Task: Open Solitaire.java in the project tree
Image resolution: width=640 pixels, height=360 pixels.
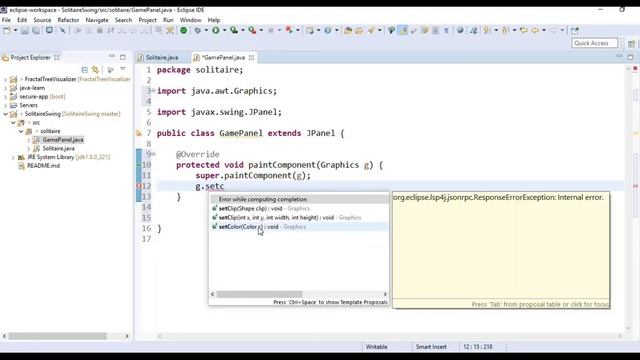Action: coord(58,149)
